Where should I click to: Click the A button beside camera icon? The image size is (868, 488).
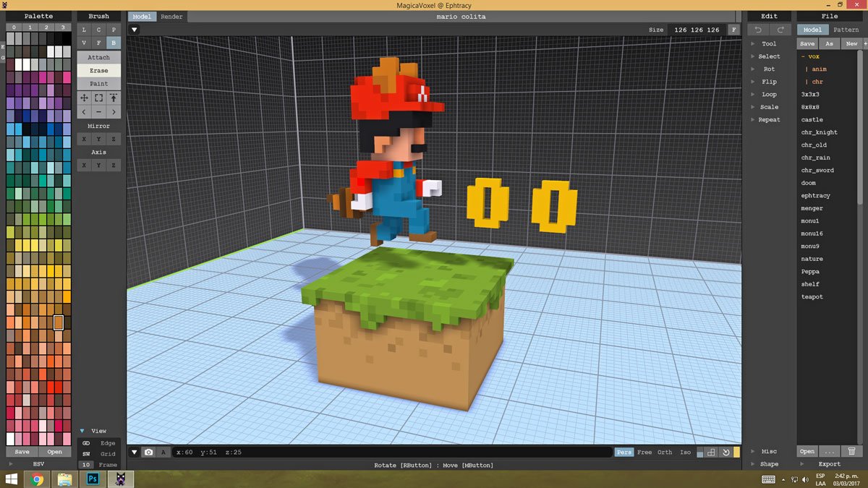point(163,452)
